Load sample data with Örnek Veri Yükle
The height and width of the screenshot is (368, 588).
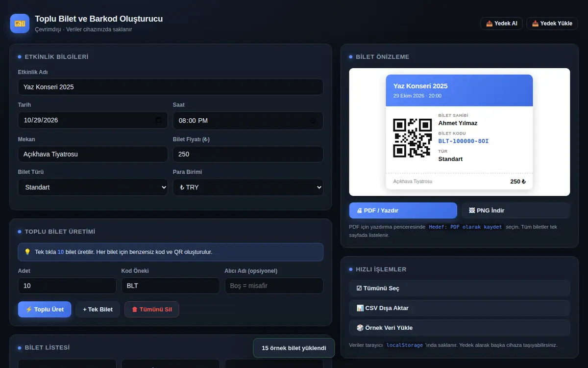tap(460, 328)
